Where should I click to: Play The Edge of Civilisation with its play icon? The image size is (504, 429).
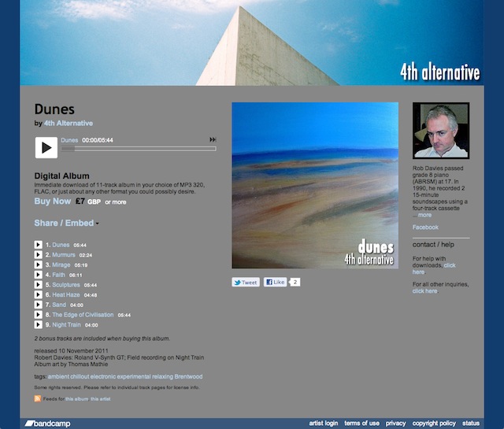coord(39,314)
